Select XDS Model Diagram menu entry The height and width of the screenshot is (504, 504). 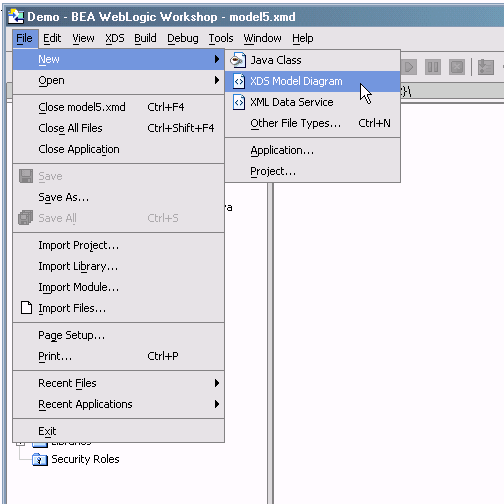point(313,81)
